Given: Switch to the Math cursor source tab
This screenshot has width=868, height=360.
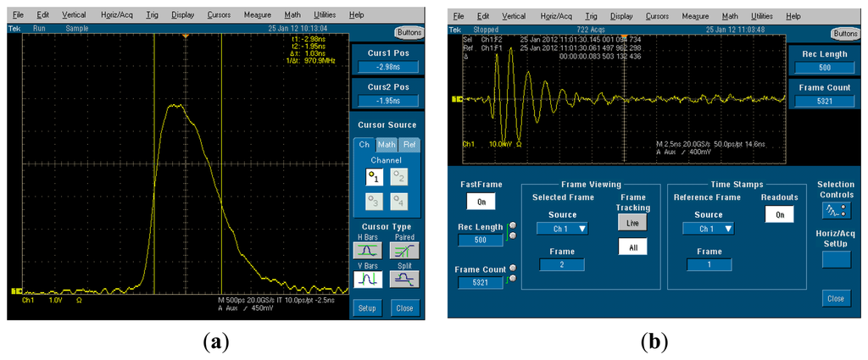Looking at the screenshot, I should [387, 145].
